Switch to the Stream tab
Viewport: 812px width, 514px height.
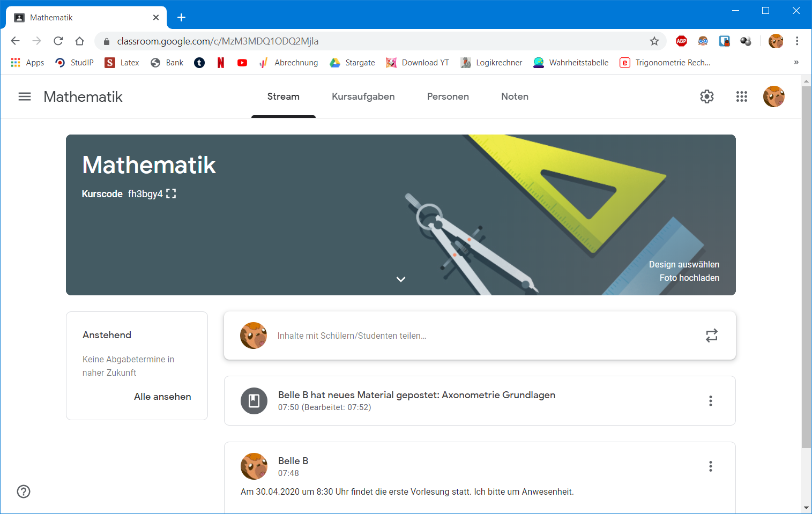pyautogui.click(x=284, y=96)
